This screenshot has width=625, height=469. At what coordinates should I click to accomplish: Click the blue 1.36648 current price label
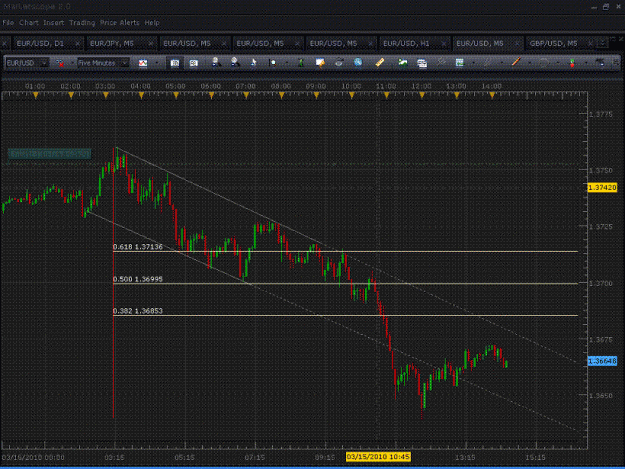pos(602,361)
